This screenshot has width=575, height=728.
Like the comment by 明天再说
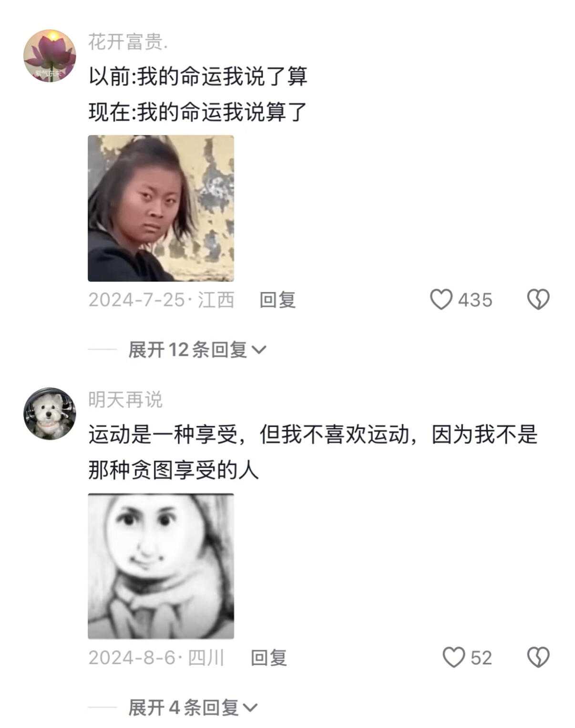click(x=453, y=657)
